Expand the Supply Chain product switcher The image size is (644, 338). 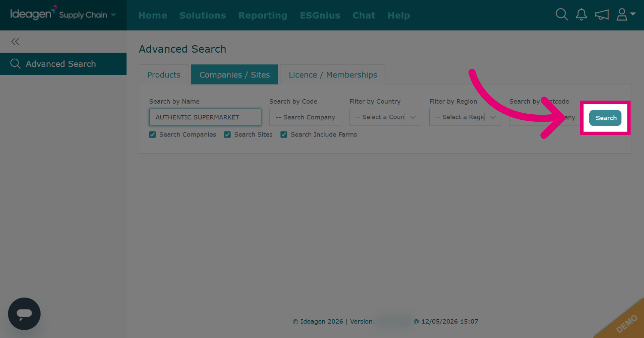click(88, 15)
